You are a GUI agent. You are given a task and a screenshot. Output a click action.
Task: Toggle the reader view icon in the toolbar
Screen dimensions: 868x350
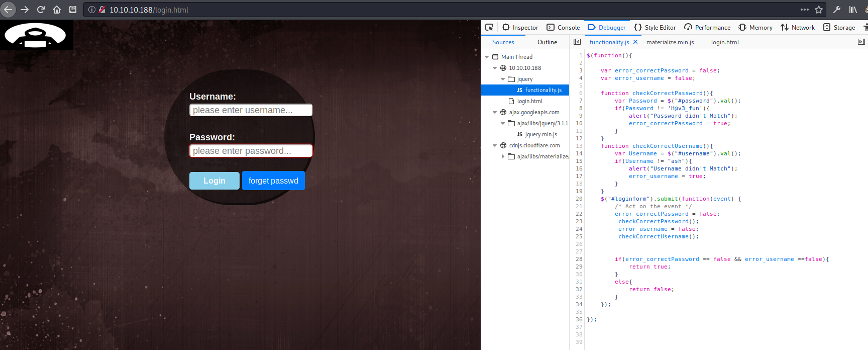(x=73, y=10)
